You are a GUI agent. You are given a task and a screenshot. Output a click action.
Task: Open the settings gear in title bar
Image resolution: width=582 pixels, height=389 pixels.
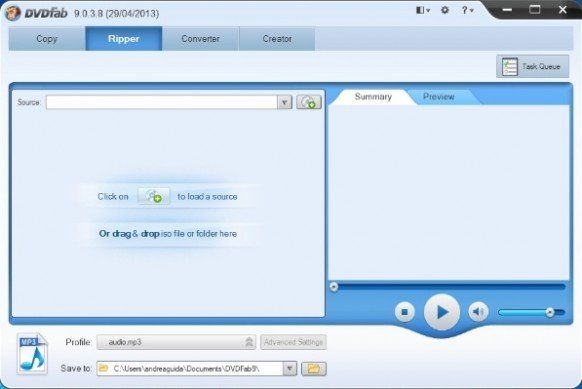point(445,10)
